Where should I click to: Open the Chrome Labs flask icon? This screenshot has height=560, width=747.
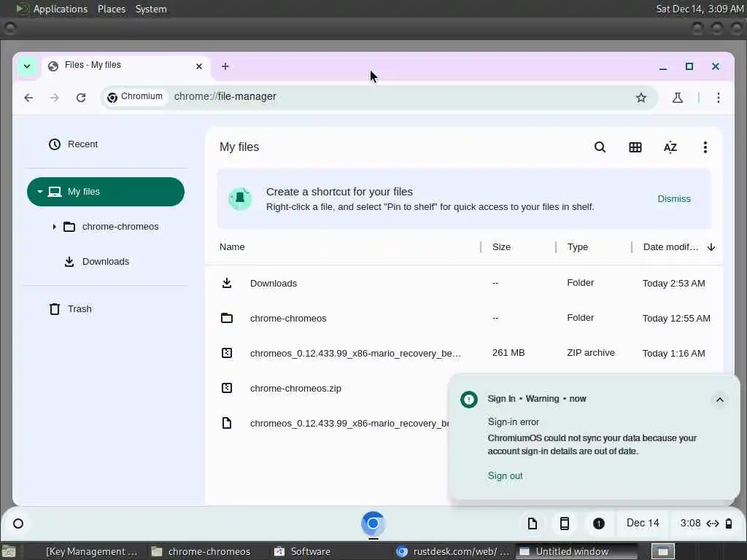pyautogui.click(x=678, y=98)
